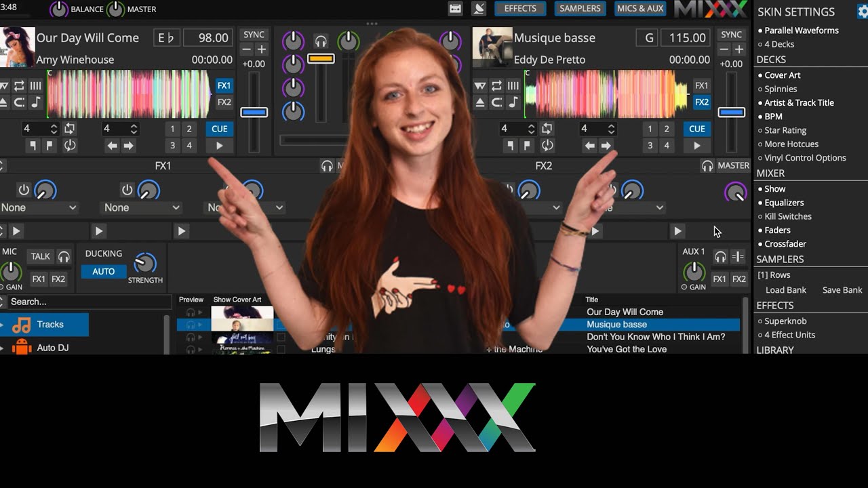Toggle headphone listen for FX1 unit
The image size is (868, 488).
pos(327,165)
